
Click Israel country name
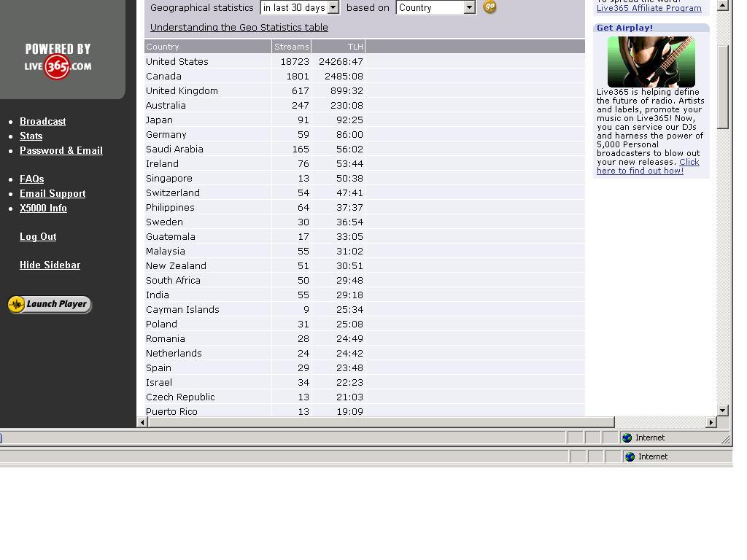pos(159,382)
